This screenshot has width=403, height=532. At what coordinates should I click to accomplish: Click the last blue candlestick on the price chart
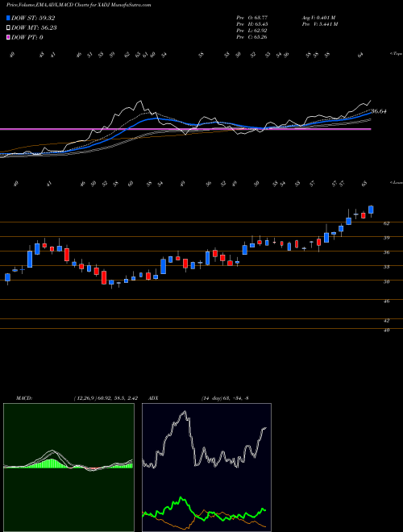(x=371, y=210)
